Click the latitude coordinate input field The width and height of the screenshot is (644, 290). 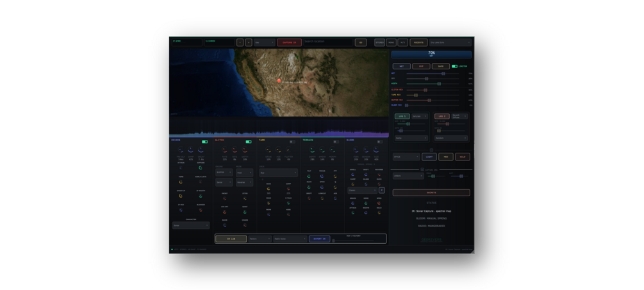coord(186,42)
